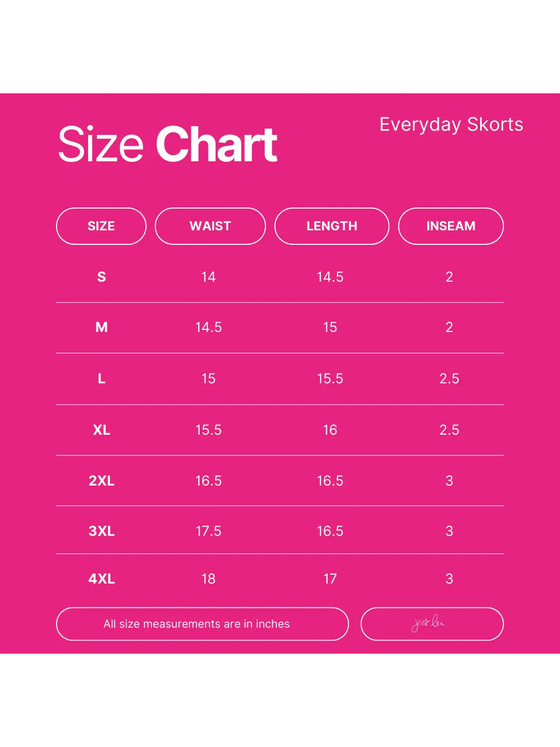Viewport: 560px width, 747px height.
Task: Click the S length value 14.5
Action: [x=330, y=277]
